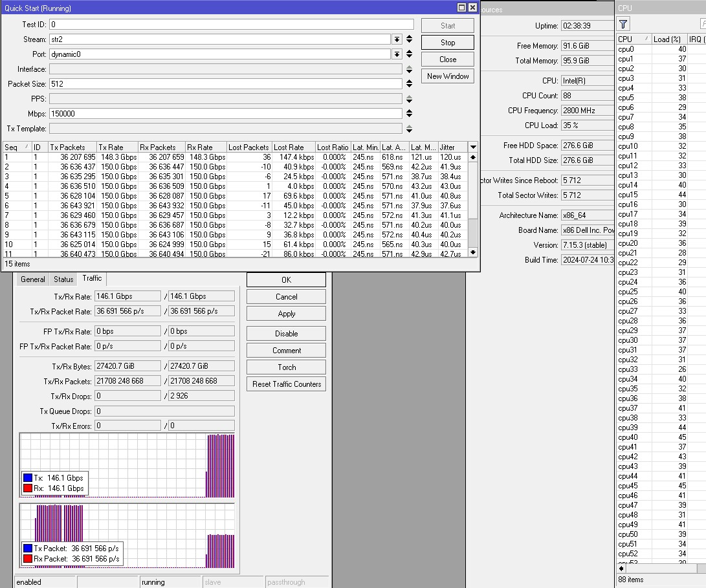The image size is (706, 588).
Task: Click the Port field containing dynamic0
Action: 220,54
